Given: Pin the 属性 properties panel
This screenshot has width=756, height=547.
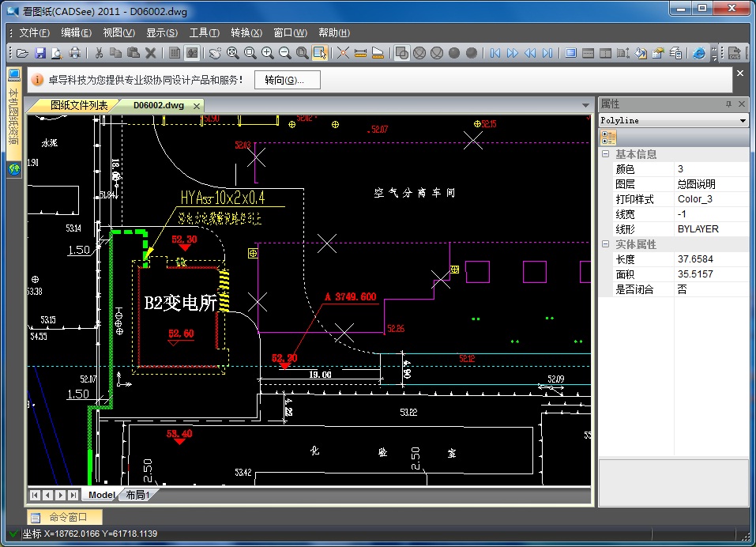Looking at the screenshot, I should point(728,104).
